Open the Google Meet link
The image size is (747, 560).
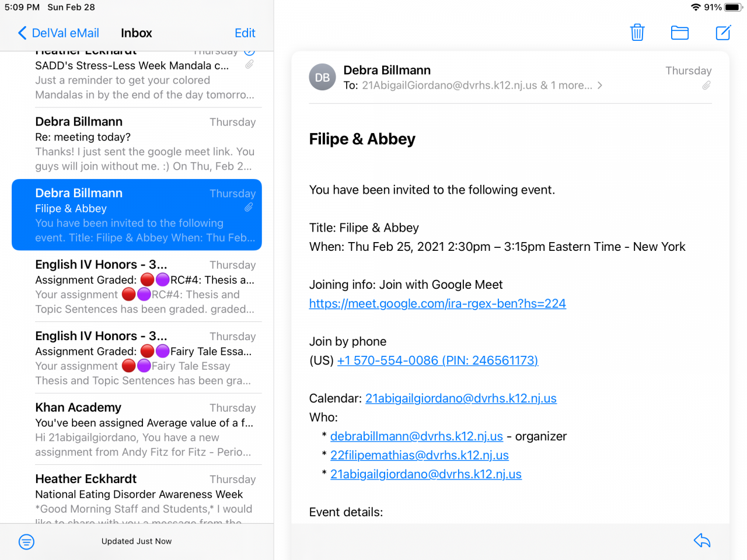tap(438, 303)
